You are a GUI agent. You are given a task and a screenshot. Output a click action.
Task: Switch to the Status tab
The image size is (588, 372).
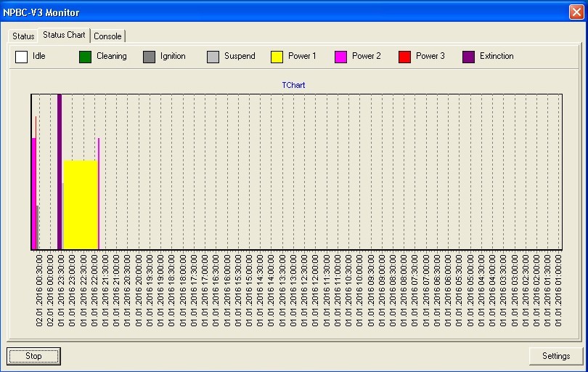pyautogui.click(x=23, y=36)
